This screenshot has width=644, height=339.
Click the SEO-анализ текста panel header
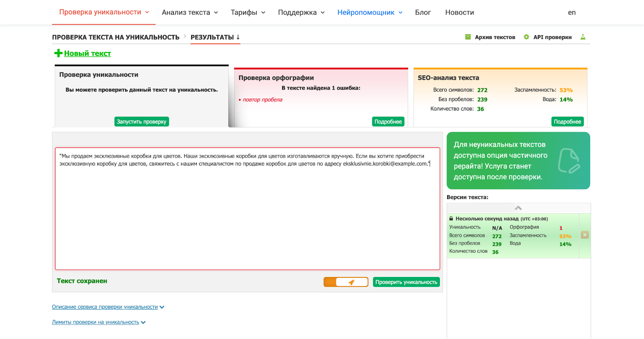point(448,78)
